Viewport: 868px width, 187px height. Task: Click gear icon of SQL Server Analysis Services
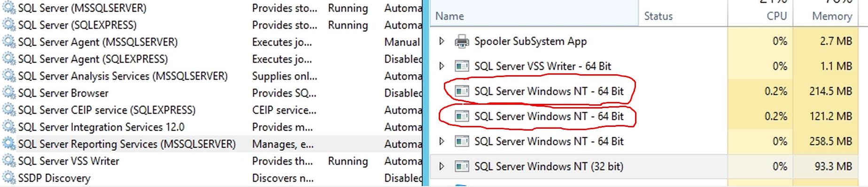8,76
